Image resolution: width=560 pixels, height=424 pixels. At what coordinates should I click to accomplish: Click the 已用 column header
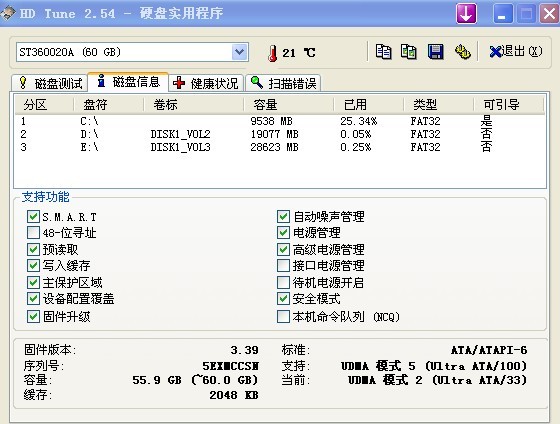369,105
